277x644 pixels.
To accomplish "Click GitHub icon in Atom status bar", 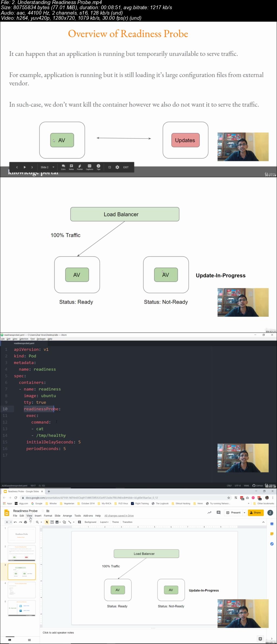I will 258,486.
